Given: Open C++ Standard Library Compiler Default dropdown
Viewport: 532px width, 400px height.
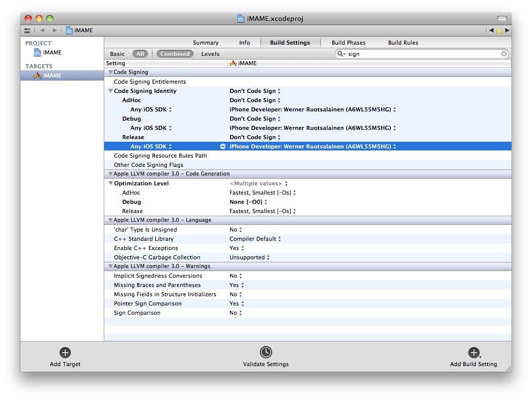Looking at the screenshot, I should 256,239.
